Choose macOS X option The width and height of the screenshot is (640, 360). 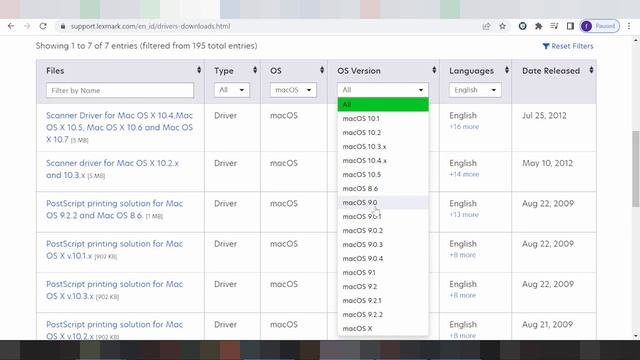(x=383, y=329)
